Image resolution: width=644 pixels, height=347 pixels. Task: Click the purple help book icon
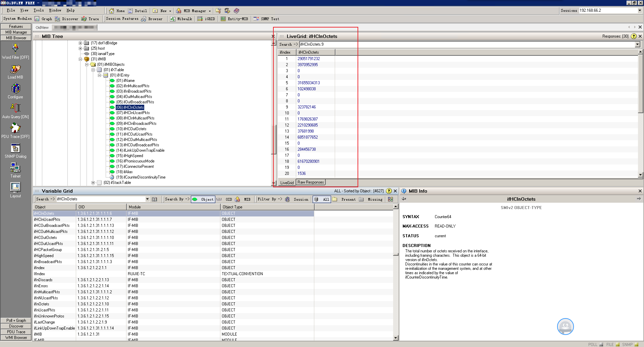pos(236,11)
